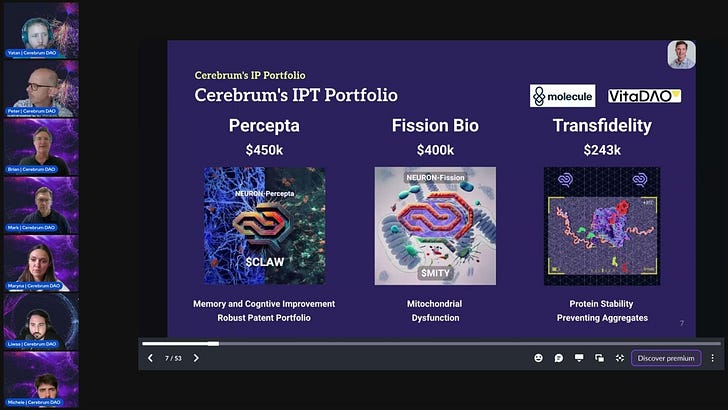The height and width of the screenshot is (410, 728).
Task: Click the molecule logo
Action: 562,96
